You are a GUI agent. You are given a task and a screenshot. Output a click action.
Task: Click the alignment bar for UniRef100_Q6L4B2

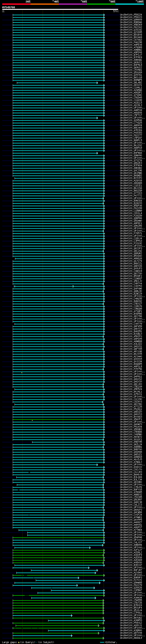point(57,83)
